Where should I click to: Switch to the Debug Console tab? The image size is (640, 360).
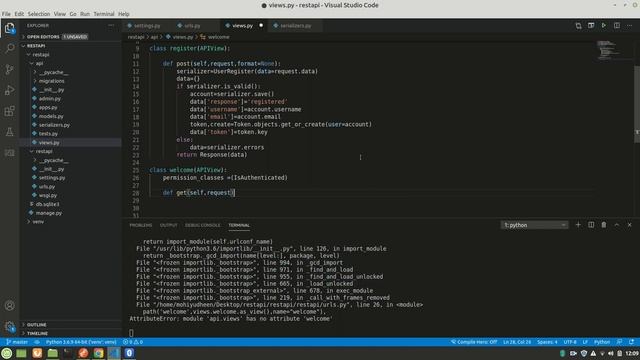point(202,225)
